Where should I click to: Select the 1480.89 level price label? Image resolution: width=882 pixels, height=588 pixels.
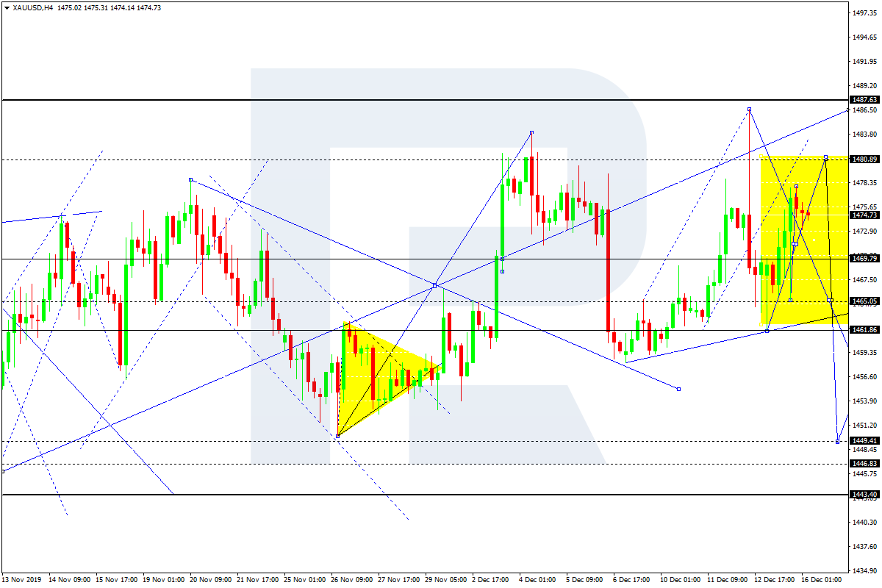pyautogui.click(x=864, y=159)
